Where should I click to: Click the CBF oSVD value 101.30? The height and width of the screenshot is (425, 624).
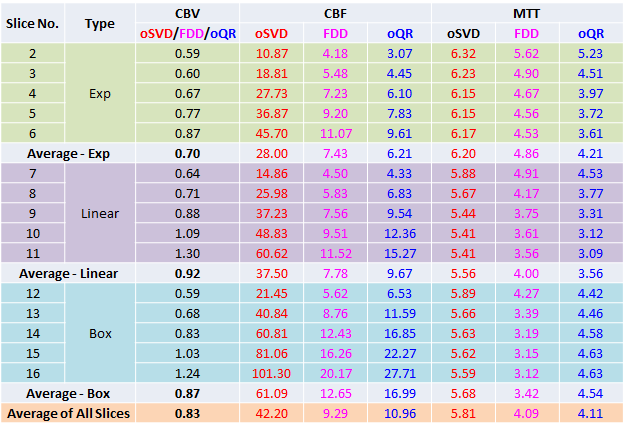click(x=272, y=373)
